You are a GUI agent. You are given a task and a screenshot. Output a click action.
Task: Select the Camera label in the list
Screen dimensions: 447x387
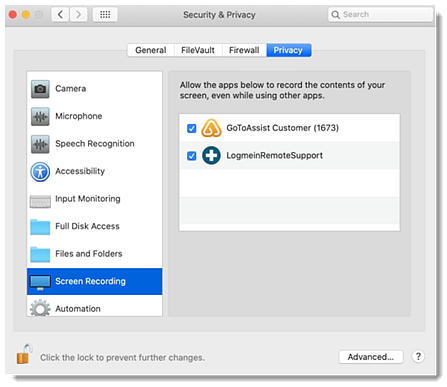pos(71,89)
